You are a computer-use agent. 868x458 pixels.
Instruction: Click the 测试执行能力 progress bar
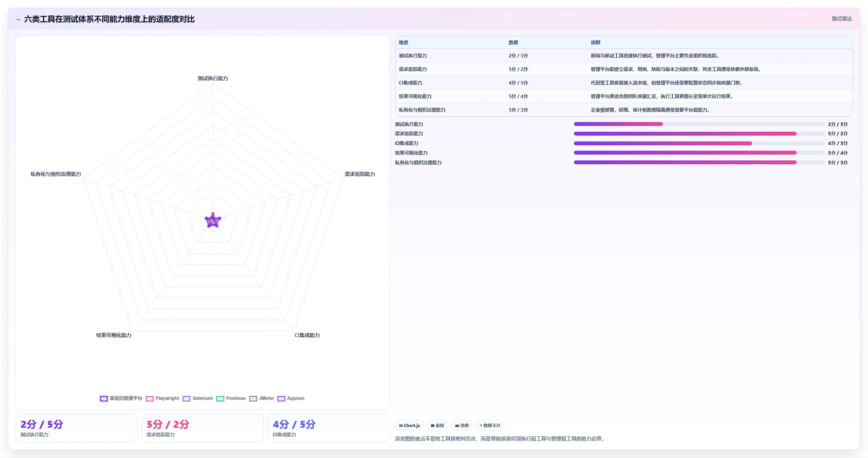[699, 124]
